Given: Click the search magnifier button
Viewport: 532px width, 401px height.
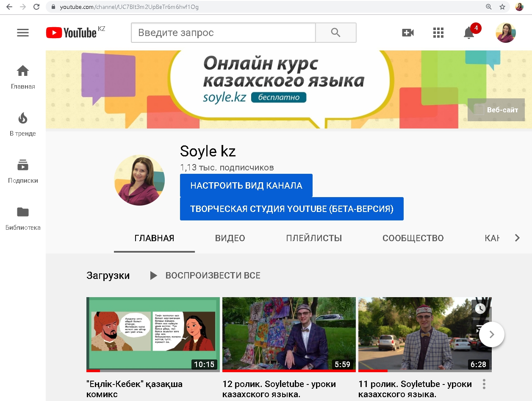Looking at the screenshot, I should click(x=336, y=33).
